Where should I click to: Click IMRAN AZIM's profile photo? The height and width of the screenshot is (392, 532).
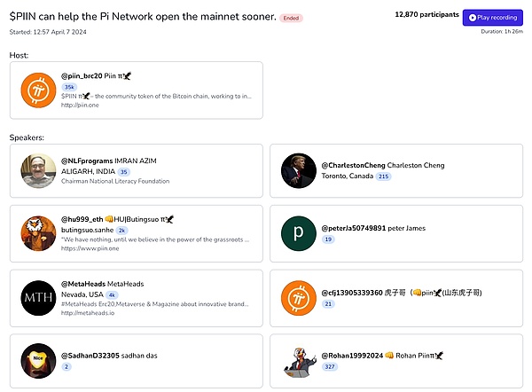coord(39,171)
